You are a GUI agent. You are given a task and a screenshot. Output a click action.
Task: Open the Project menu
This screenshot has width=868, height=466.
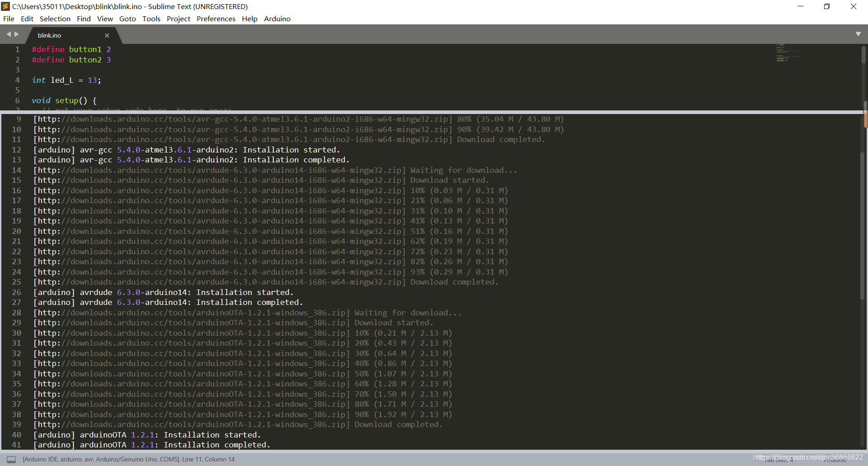click(x=178, y=19)
